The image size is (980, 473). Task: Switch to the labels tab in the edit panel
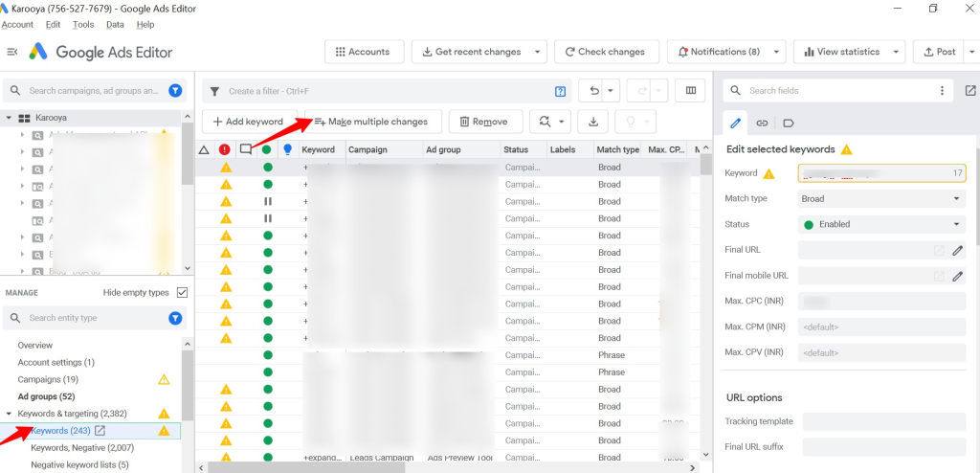tap(789, 123)
